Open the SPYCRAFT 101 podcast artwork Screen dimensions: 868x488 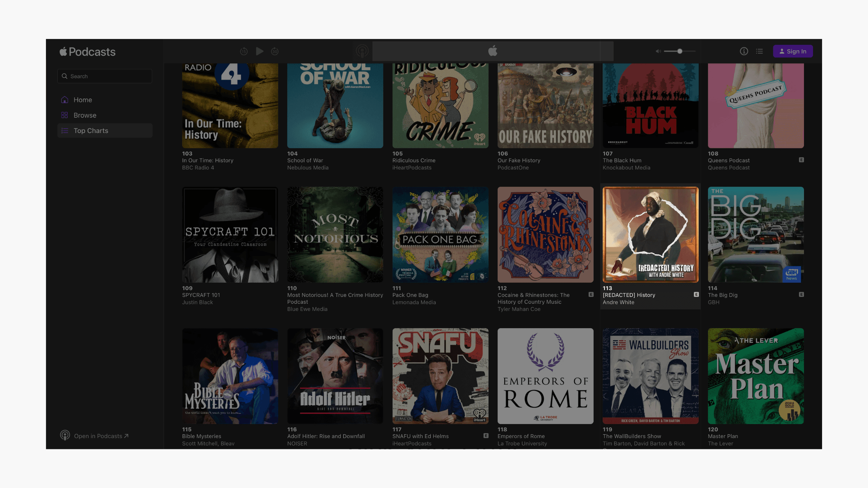[230, 235]
